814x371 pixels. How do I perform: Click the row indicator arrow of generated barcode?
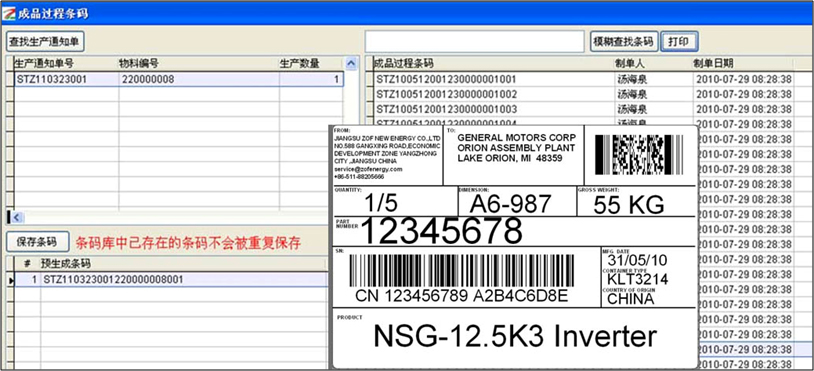[9, 280]
